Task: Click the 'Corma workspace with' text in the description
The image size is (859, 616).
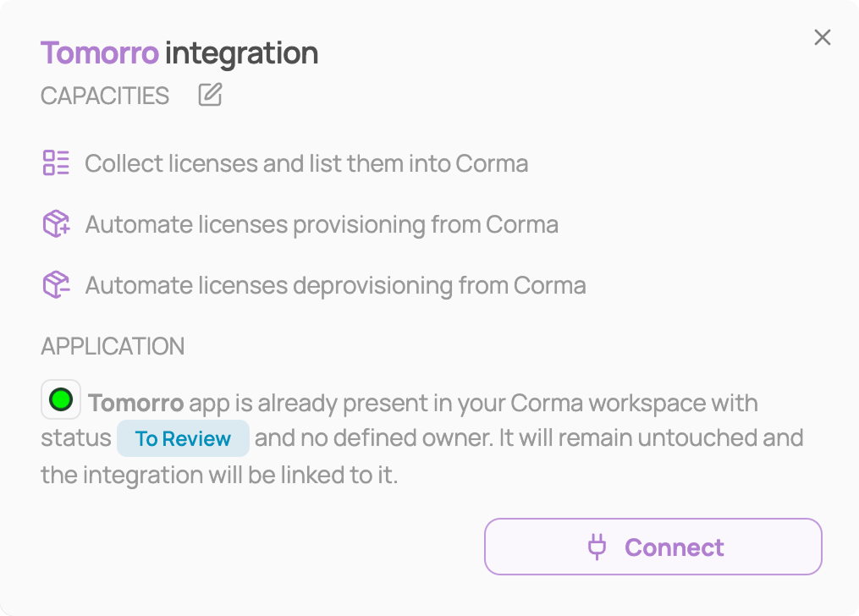Action: pos(635,403)
